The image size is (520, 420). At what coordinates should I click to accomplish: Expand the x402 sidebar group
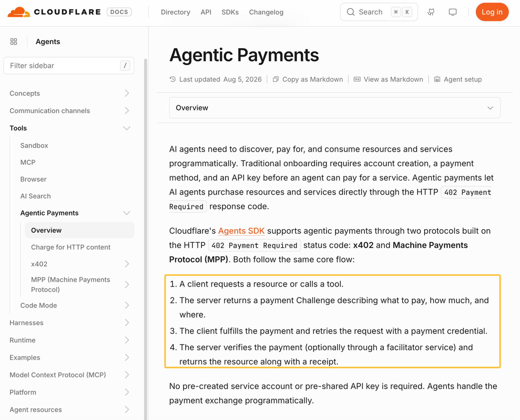79,264
